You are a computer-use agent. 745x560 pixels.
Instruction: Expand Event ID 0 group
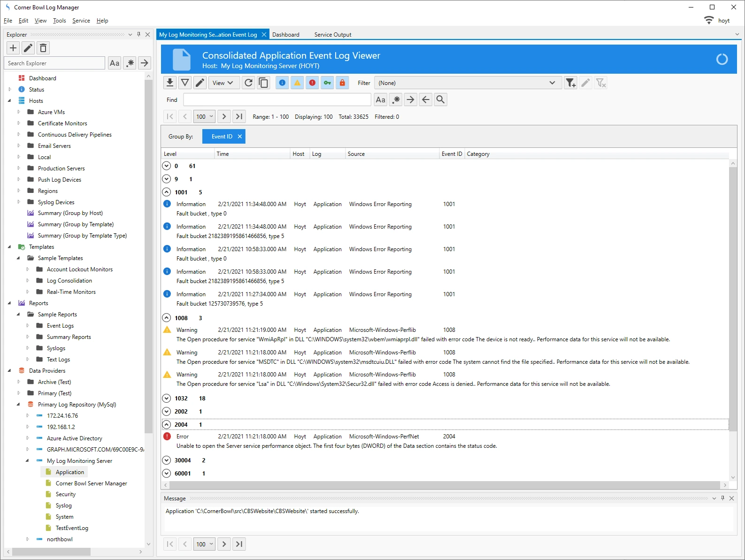[166, 166]
